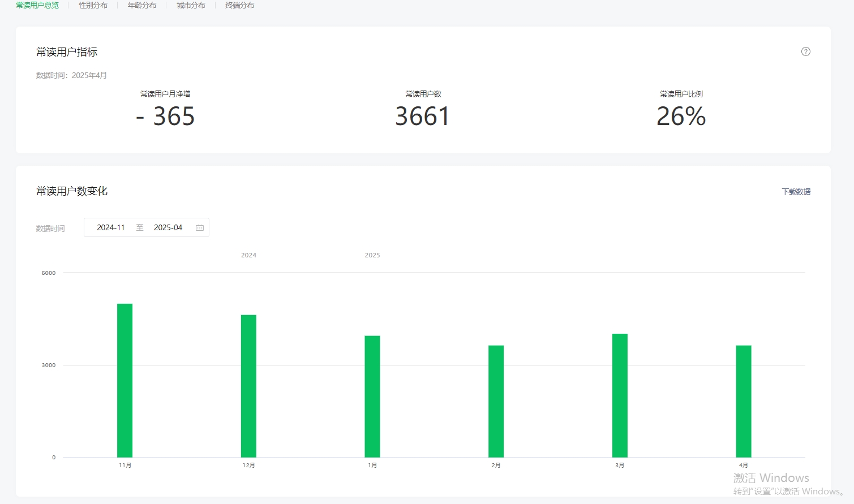The height and width of the screenshot is (504, 854).
Task: Click the 3000 y-axis label
Action: pos(49,365)
